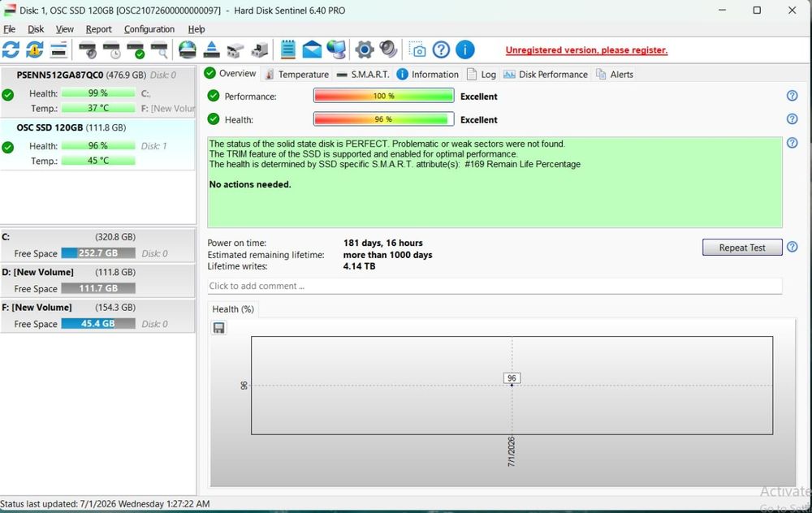Click the blue refresh disk info icon
This screenshot has width=812, height=513.
point(11,50)
